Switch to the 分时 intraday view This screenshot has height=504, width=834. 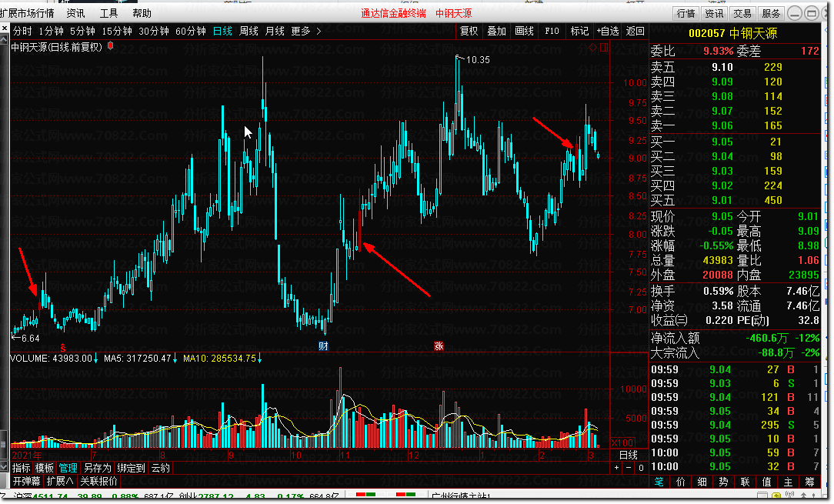(x=22, y=31)
